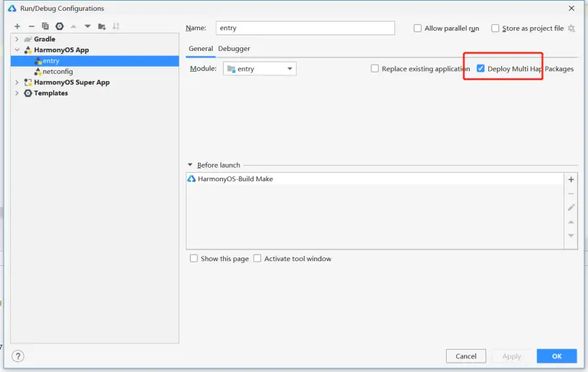Open help with the question mark
588x372 pixels.
[x=18, y=356]
